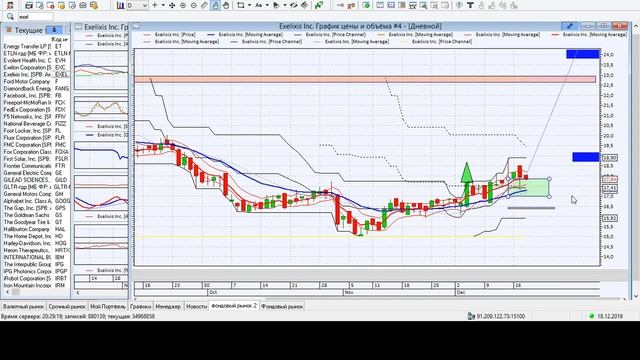This screenshot has height=360, width=640.
Task: Click the Exelixis Inc. [Price] legend entry
Action: click(170, 35)
